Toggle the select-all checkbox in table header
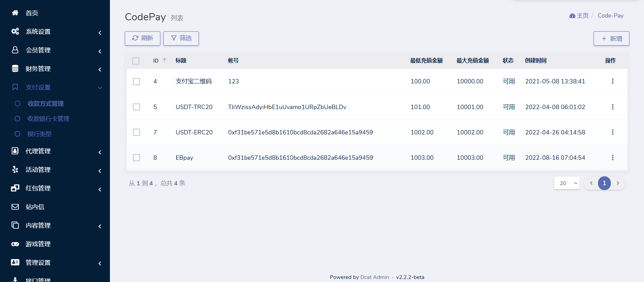Image resolution: width=644 pixels, height=282 pixels. point(136,61)
